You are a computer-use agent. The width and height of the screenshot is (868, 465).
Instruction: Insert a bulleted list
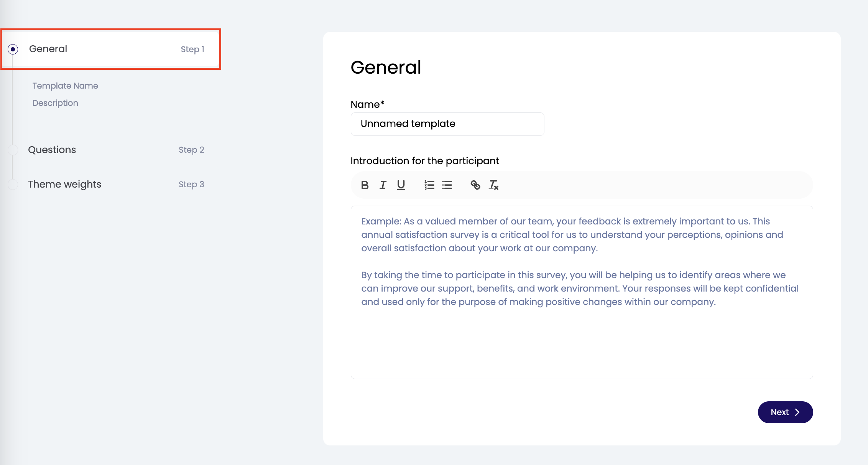[x=447, y=185]
